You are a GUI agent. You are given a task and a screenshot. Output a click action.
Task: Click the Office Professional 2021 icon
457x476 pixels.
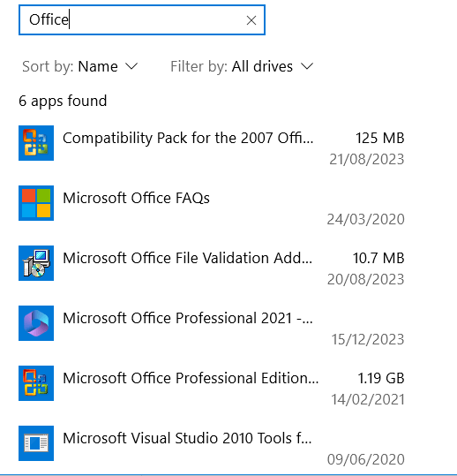pos(36,323)
